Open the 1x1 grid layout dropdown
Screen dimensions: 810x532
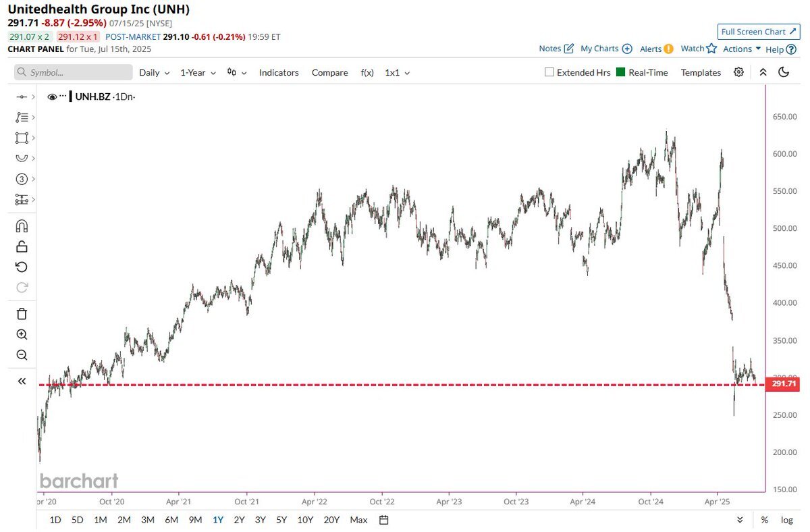(x=397, y=72)
